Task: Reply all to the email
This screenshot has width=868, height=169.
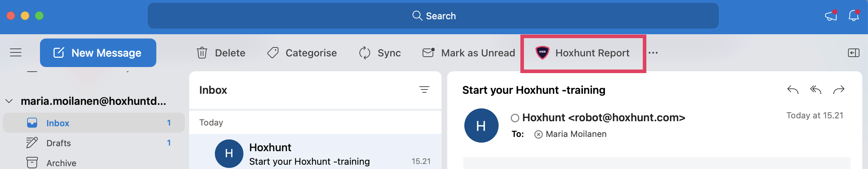Action: point(816,90)
